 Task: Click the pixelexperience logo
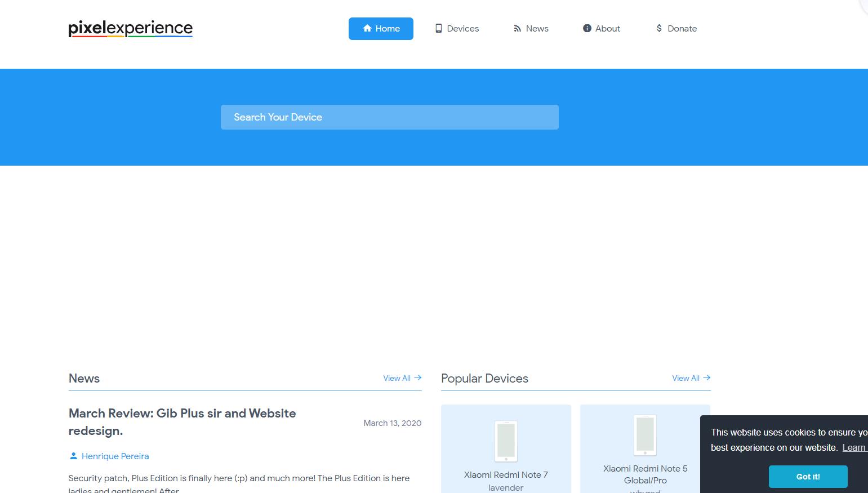(x=131, y=28)
